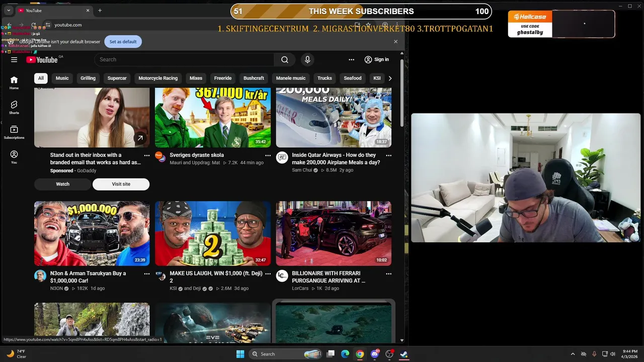644x362 pixels.
Task: Click the YouTube search input field
Action: [x=184, y=59]
